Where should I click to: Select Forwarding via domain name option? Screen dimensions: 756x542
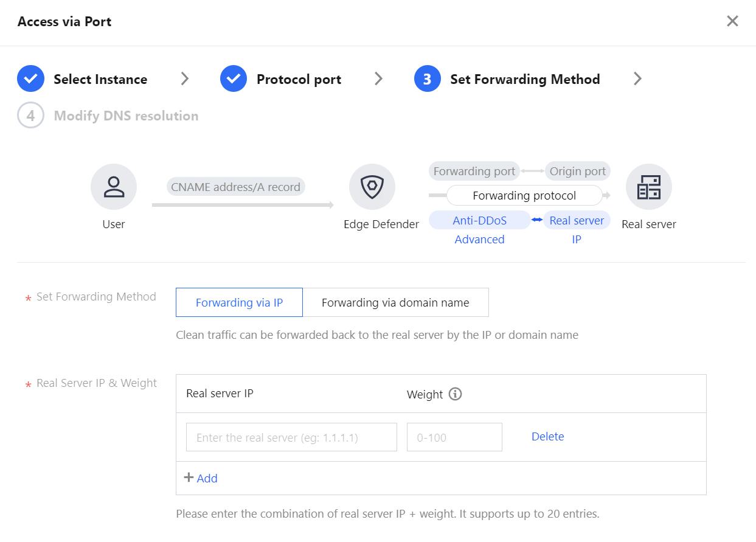(395, 302)
